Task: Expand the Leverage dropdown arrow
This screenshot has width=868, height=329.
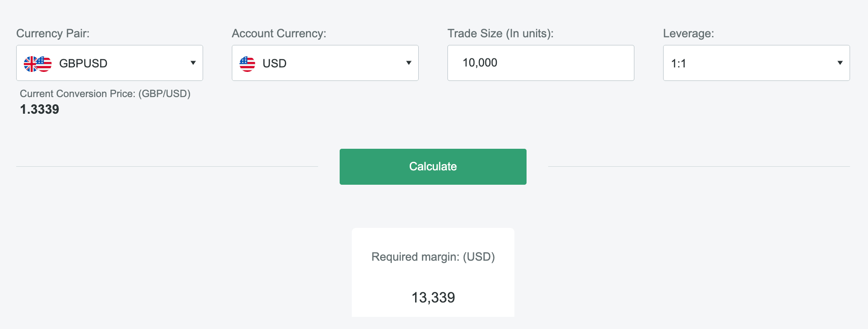Action: [x=840, y=63]
